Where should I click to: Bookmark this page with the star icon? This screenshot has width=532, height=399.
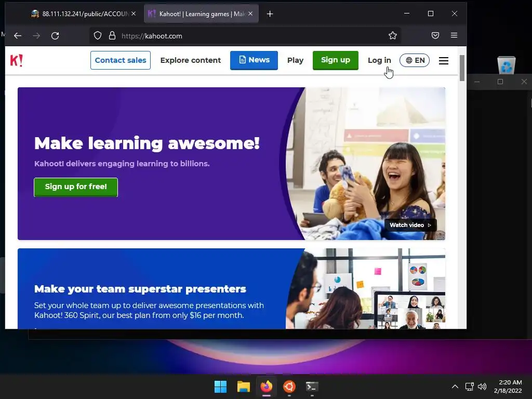pyautogui.click(x=393, y=36)
